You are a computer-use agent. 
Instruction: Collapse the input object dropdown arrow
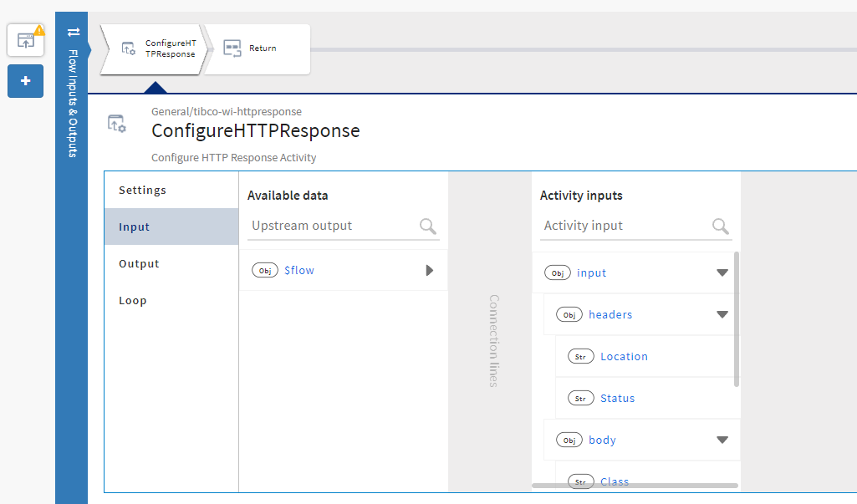722,272
